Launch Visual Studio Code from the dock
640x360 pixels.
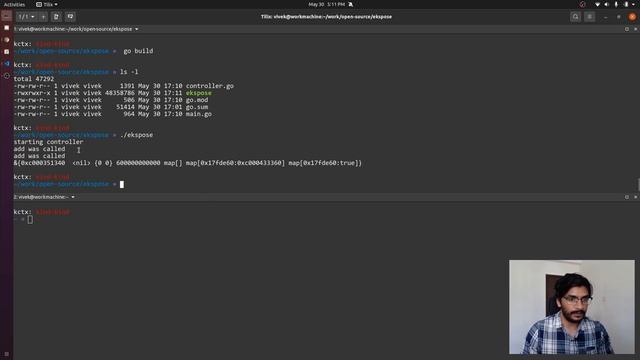click(x=7, y=64)
